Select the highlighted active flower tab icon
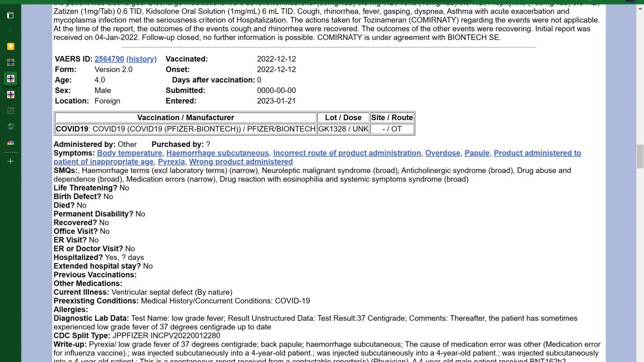This screenshot has width=644, height=362. [11, 78]
